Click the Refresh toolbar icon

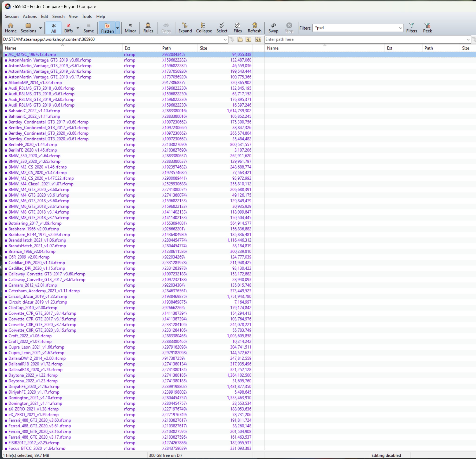click(254, 28)
